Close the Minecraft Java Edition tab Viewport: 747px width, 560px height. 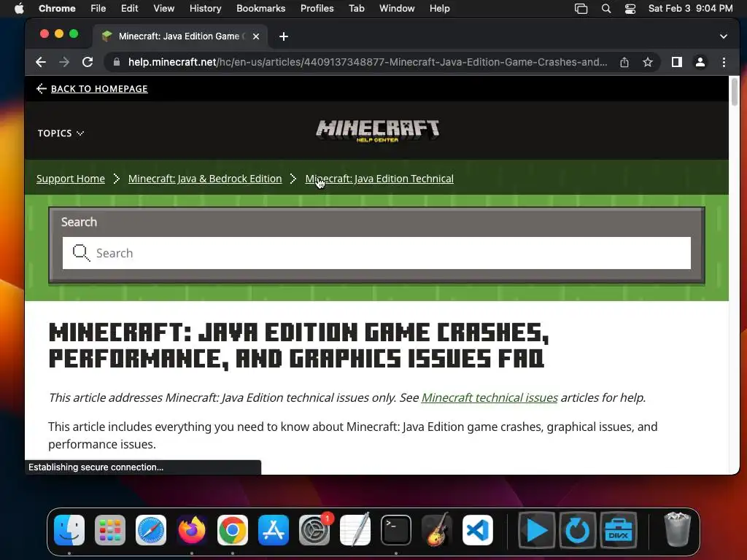point(256,36)
